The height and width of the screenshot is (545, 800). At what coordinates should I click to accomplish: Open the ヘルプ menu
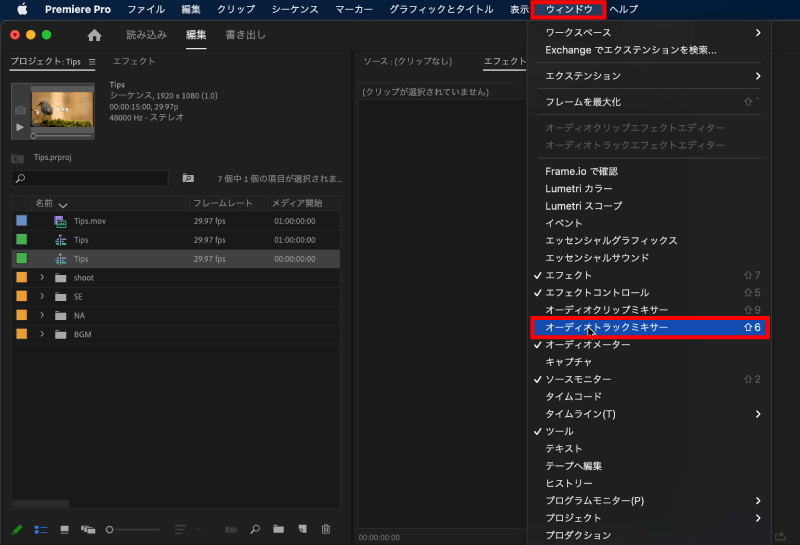coord(623,9)
